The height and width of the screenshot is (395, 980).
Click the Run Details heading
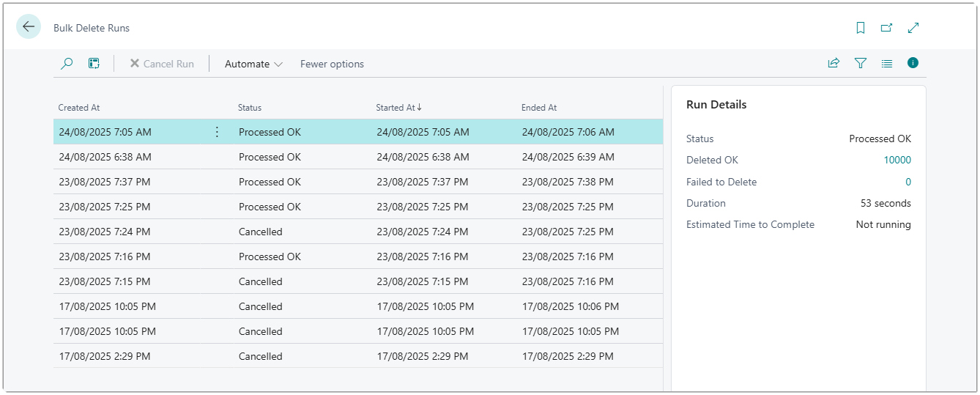point(716,105)
